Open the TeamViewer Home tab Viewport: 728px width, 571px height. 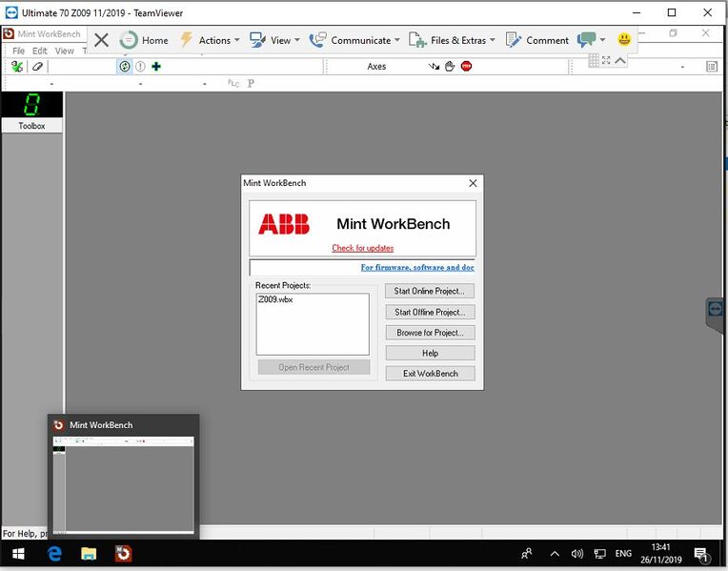click(x=144, y=40)
